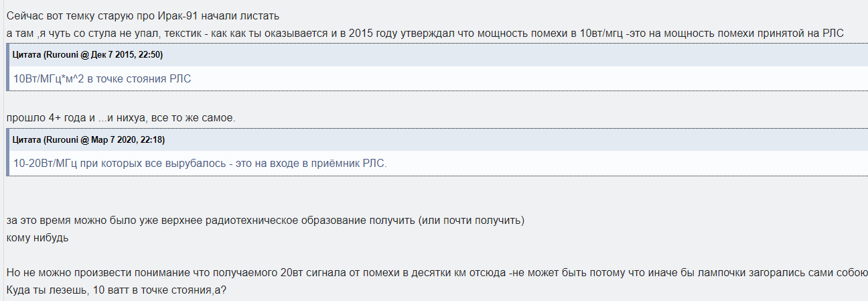Click the line starting 'Но не можно произвести'
Viewport: 868px width, 301px height.
tap(437, 273)
